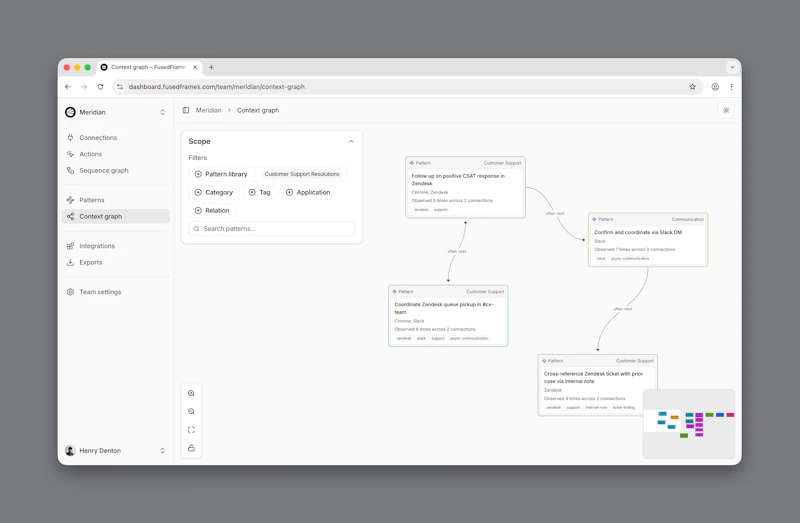Image resolution: width=800 pixels, height=523 pixels.
Task: View site information icon in address bar
Action: (x=120, y=87)
